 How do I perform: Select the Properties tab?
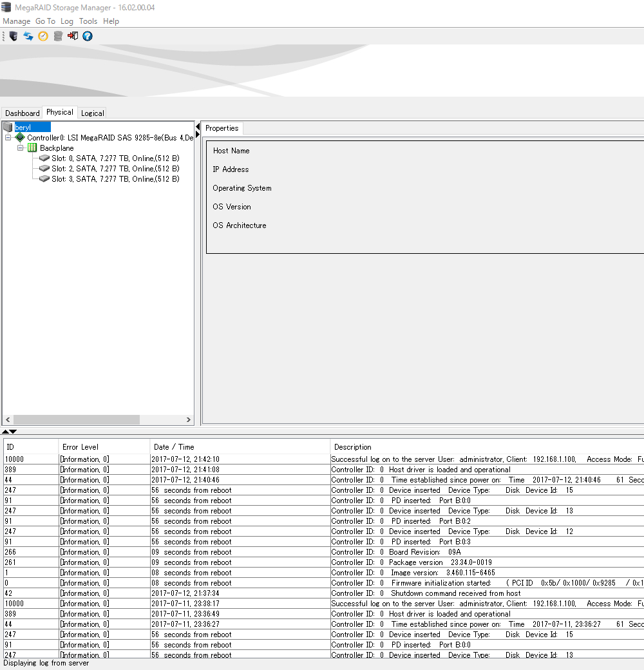coord(222,128)
